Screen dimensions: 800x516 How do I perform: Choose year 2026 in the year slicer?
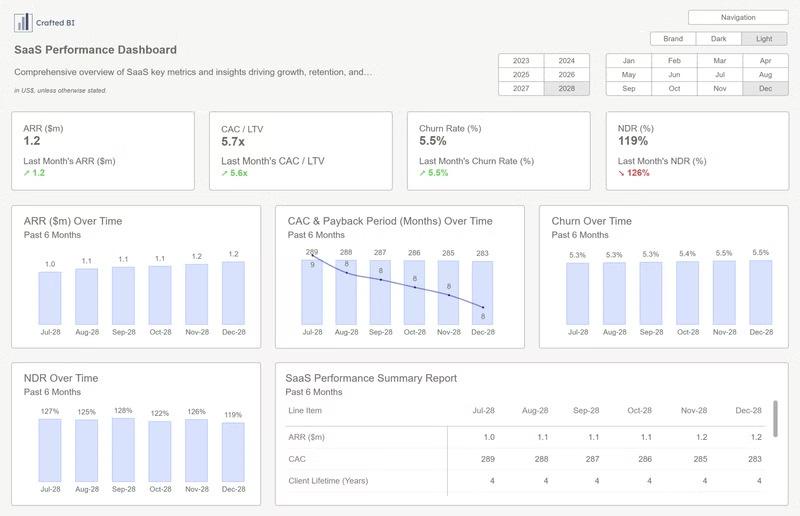pos(566,75)
